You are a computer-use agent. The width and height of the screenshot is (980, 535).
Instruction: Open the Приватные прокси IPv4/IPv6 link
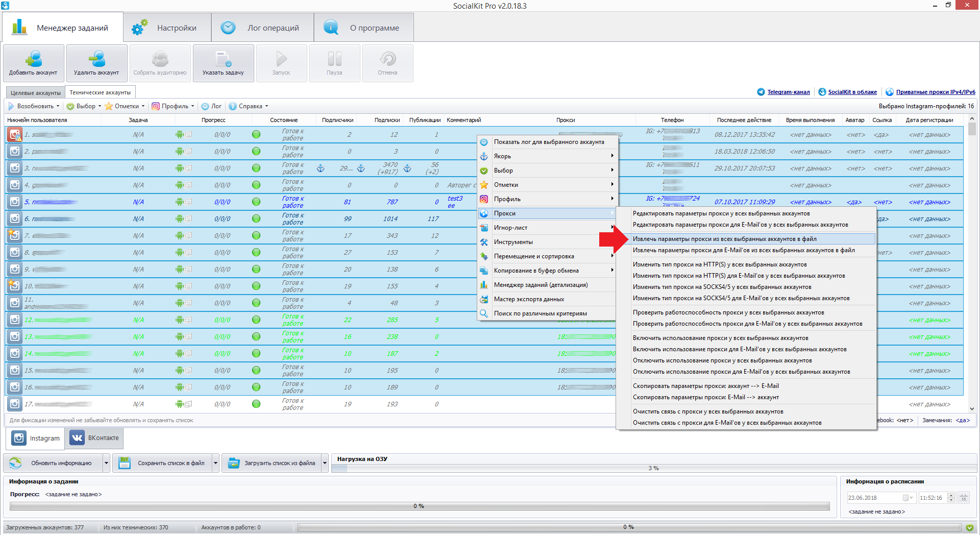(936, 92)
